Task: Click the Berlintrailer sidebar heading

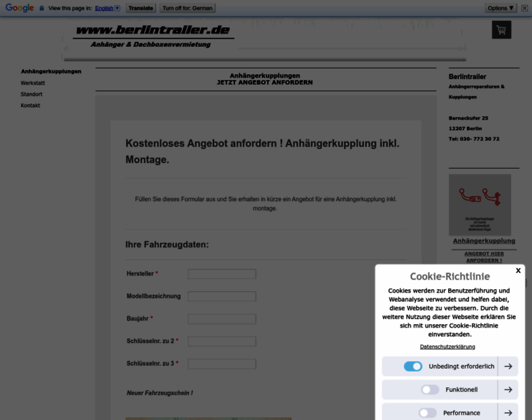Action: (x=467, y=77)
